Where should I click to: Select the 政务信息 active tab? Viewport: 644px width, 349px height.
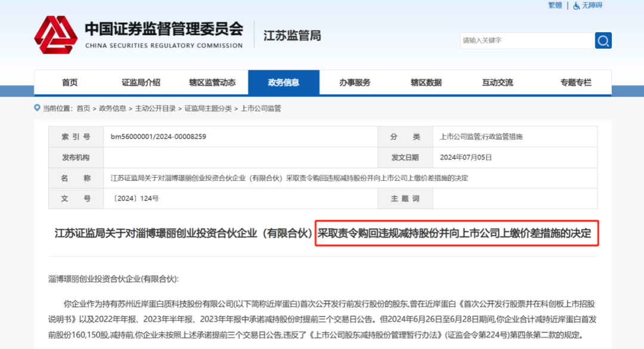click(284, 83)
